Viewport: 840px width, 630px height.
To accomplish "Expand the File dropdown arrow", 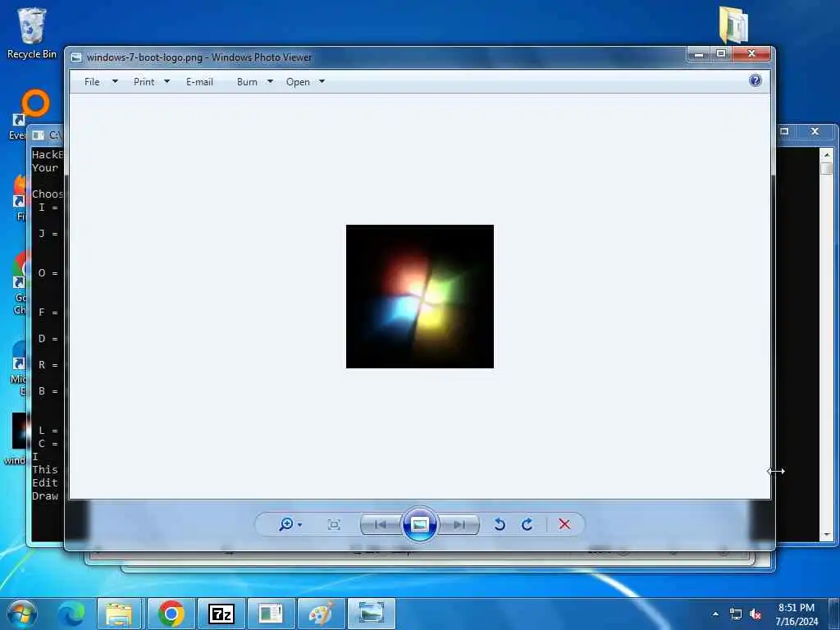I will (x=115, y=81).
